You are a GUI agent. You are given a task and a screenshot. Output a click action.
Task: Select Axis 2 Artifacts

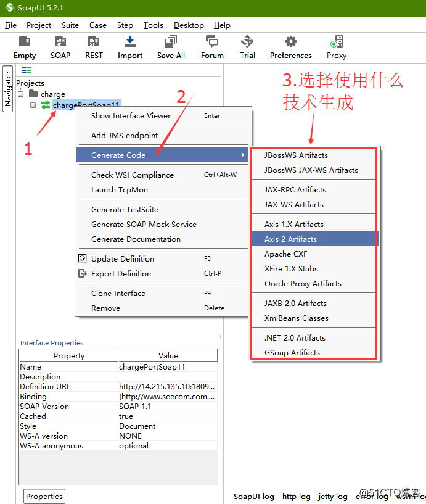[x=314, y=239]
